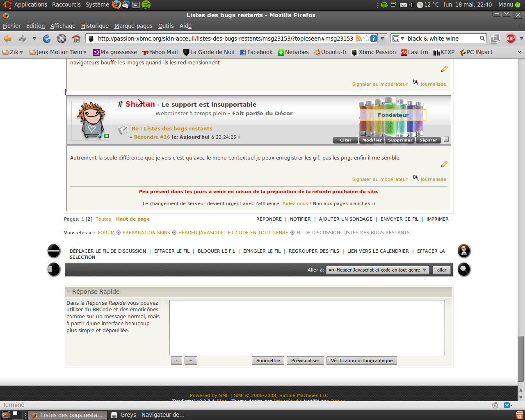Viewport: 525px width, 420px height.
Task: Click the Citer button on the post
Action: (x=345, y=140)
